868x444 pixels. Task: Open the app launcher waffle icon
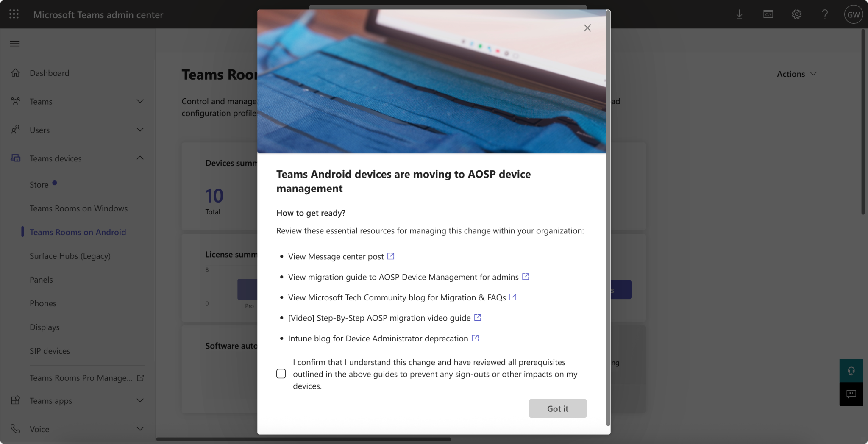coord(14,14)
